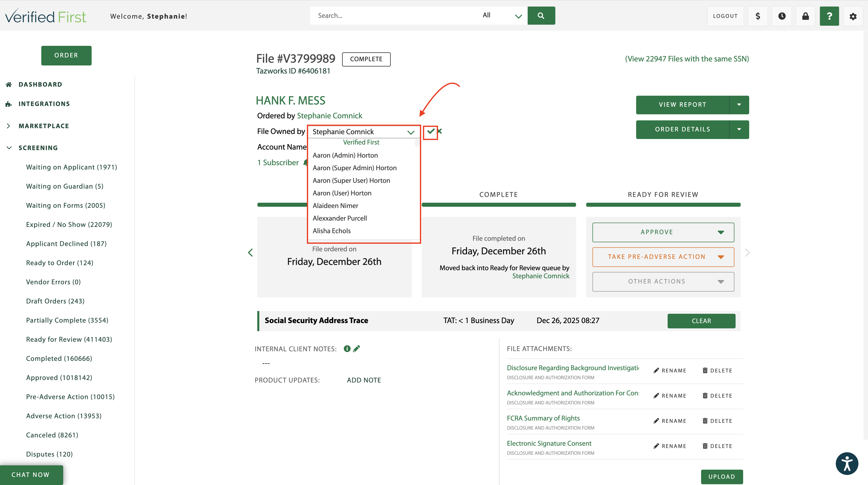The width and height of the screenshot is (868, 485).
Task: Click the owner dropdown list scrollbar
Action: click(x=417, y=143)
